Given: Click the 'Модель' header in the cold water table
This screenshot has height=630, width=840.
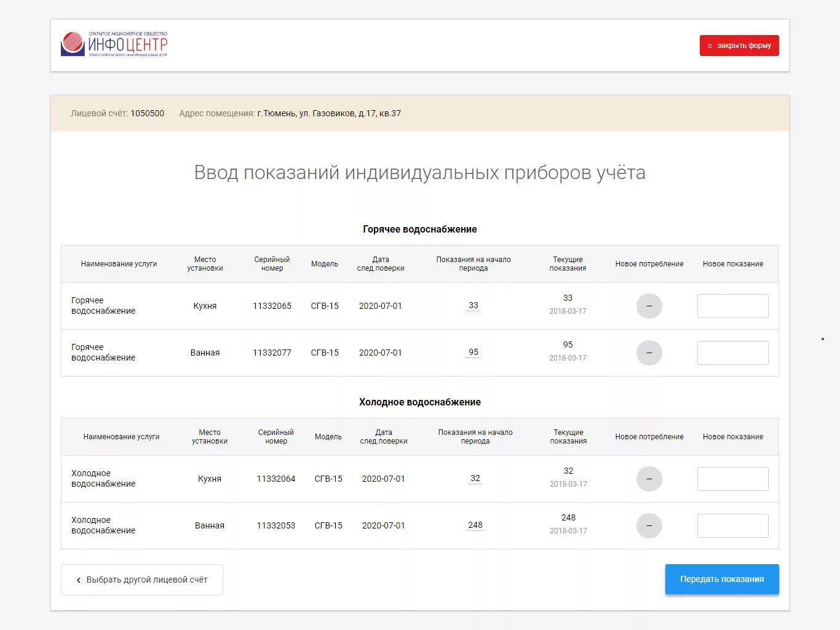Looking at the screenshot, I should (328, 437).
